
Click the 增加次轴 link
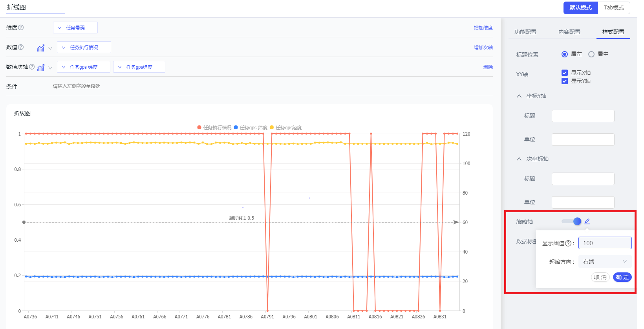point(483,48)
